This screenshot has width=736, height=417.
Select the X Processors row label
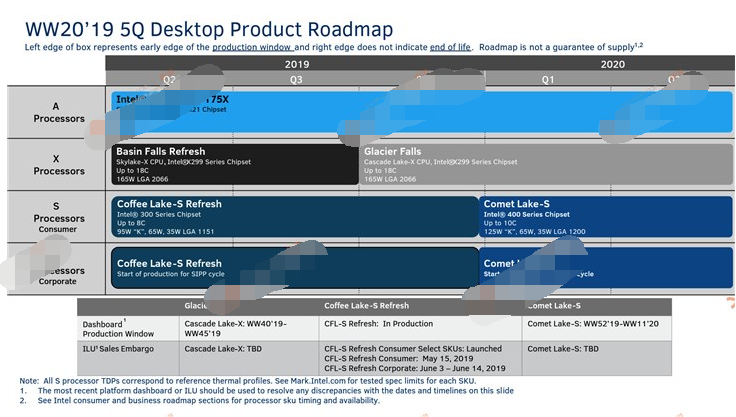tap(56, 165)
